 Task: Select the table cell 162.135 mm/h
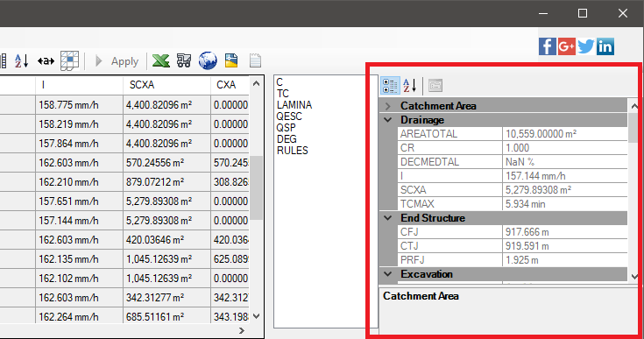79,259
